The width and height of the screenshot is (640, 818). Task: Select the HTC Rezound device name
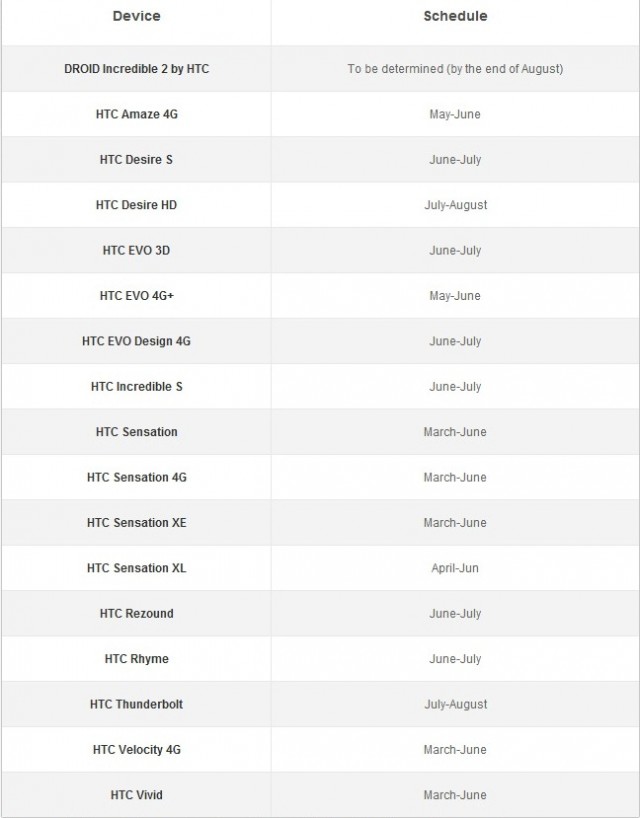click(137, 614)
